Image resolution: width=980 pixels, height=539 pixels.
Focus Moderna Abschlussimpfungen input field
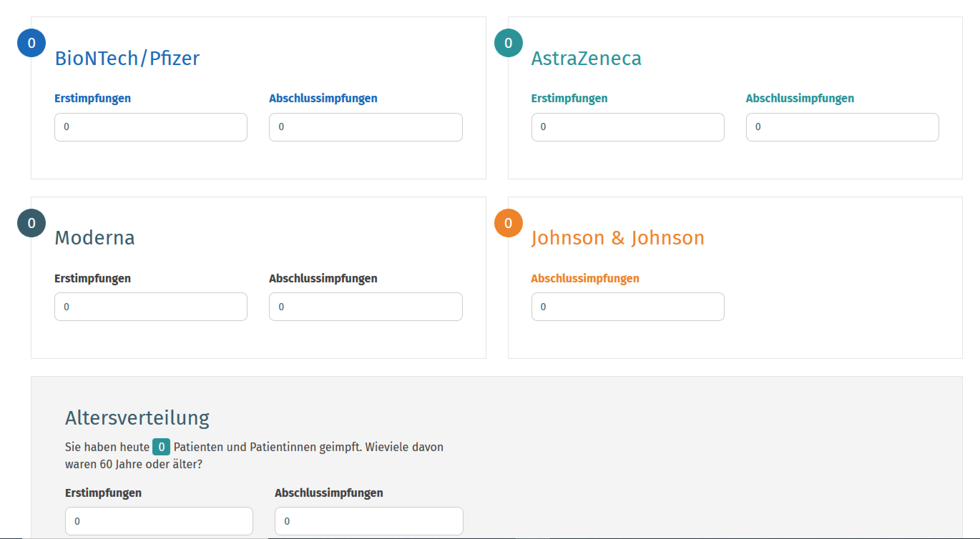(x=365, y=307)
